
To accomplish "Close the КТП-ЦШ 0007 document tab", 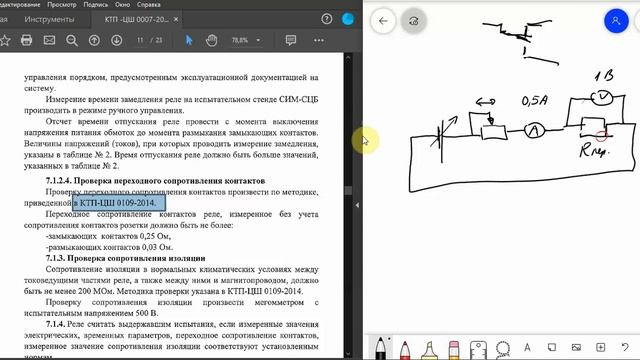I will click(176, 19).
